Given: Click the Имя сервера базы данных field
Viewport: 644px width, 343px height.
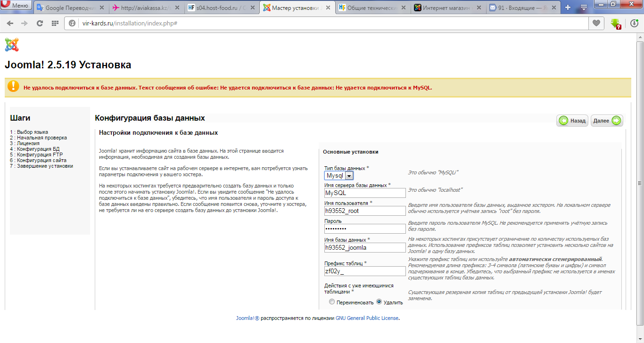Looking at the screenshot, I should coord(365,193).
